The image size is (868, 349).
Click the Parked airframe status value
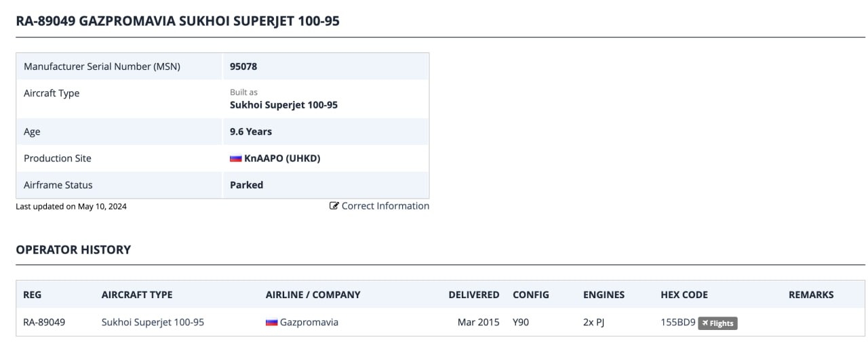click(x=247, y=185)
